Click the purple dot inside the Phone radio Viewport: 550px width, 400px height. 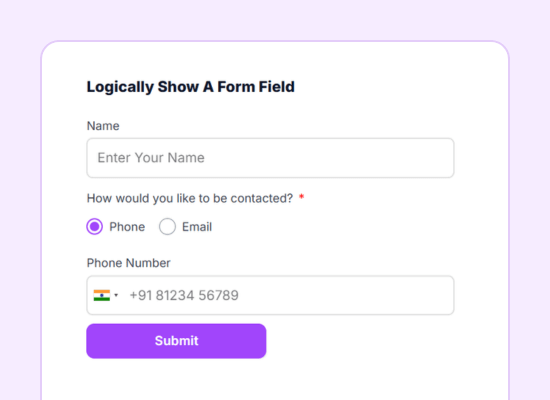point(95,227)
